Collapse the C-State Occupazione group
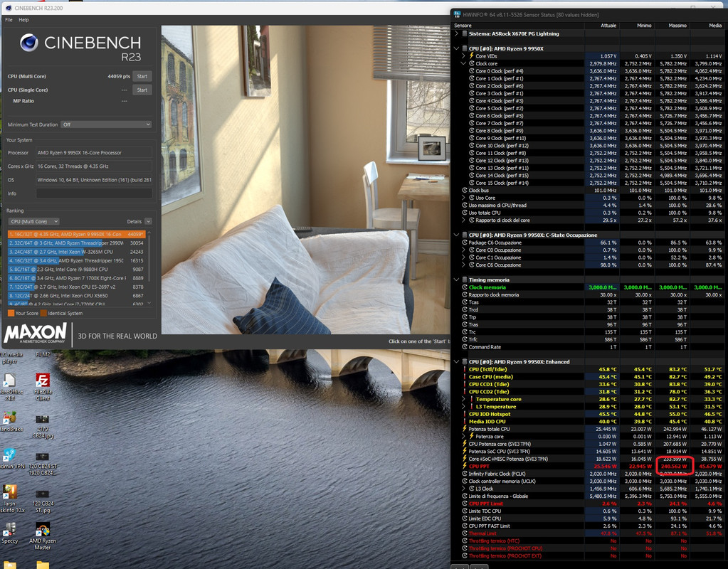728x569 pixels. (456, 235)
